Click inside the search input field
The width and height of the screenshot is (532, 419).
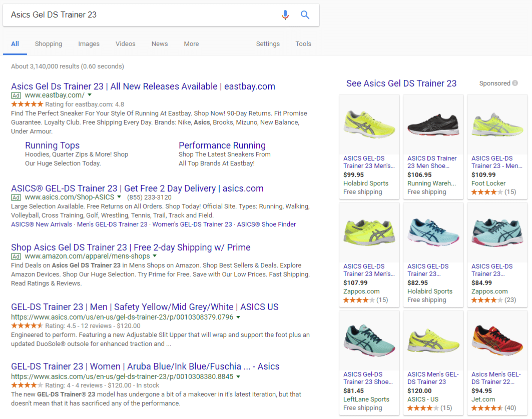click(x=125, y=15)
